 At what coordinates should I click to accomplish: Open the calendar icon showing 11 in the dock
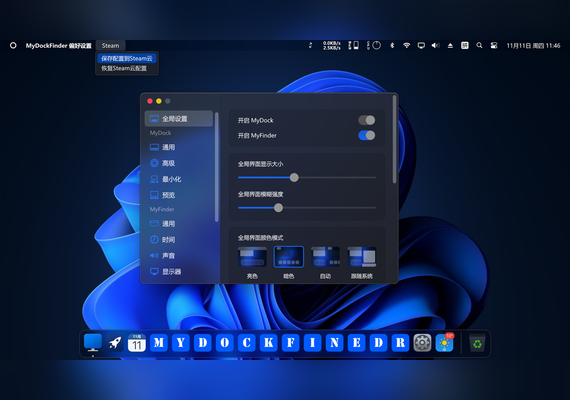point(137,343)
